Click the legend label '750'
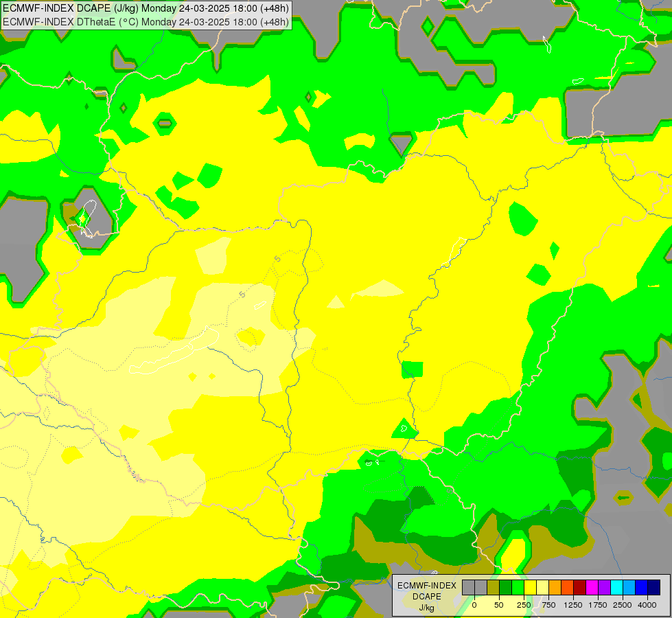672x618 pixels. pos(548,605)
